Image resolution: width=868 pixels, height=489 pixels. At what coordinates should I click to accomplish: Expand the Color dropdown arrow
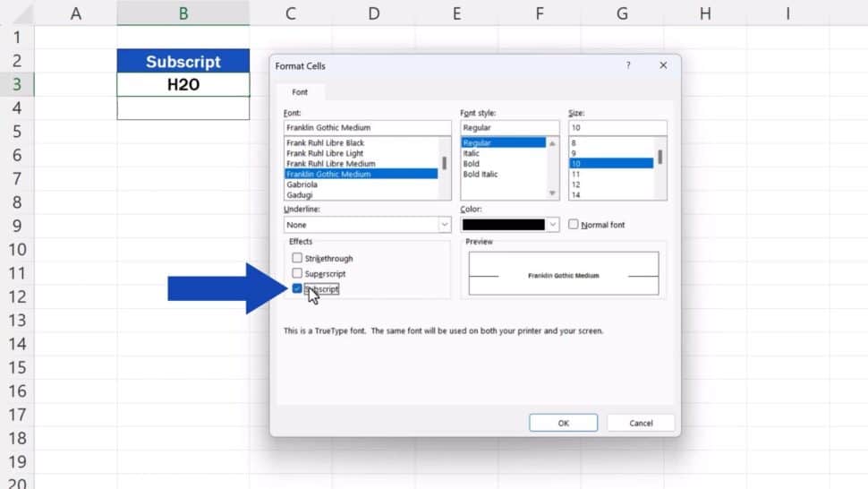[x=553, y=225]
